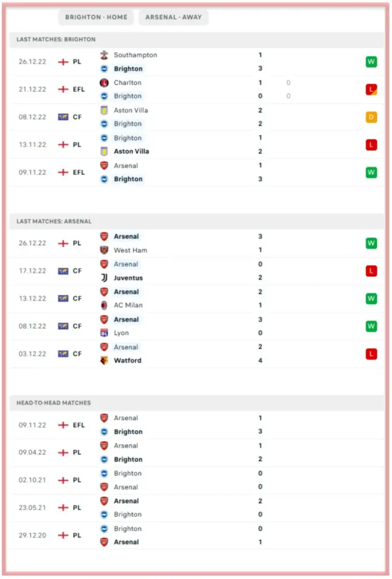Click the Head-to-Head Matches section header
This screenshot has height=579, width=392.
tap(54, 403)
